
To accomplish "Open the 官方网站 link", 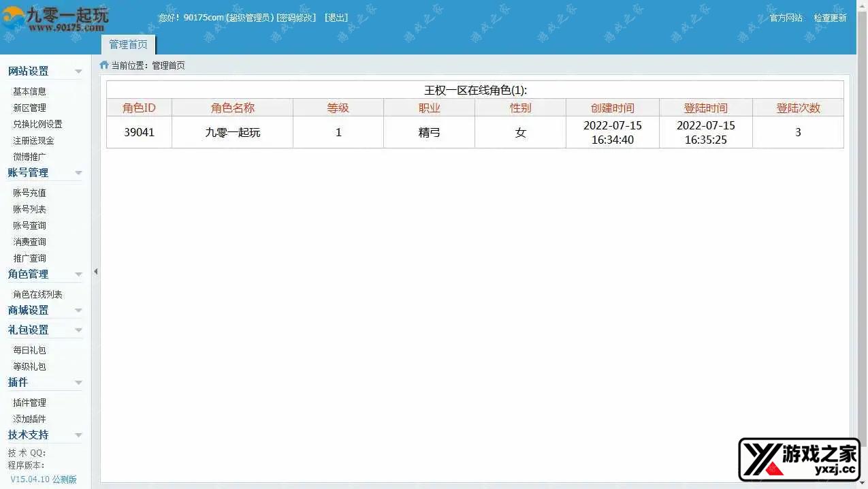I will pyautogui.click(x=786, y=18).
